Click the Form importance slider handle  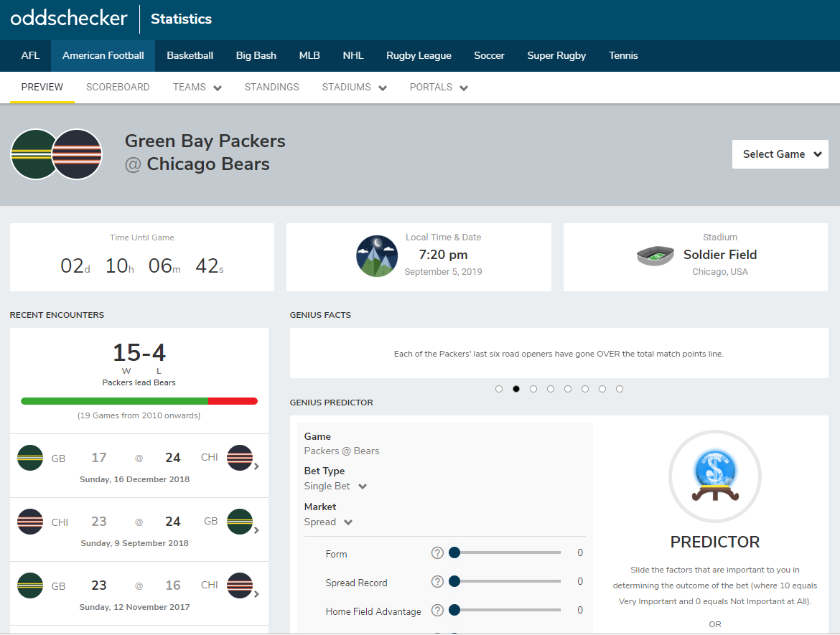click(454, 552)
